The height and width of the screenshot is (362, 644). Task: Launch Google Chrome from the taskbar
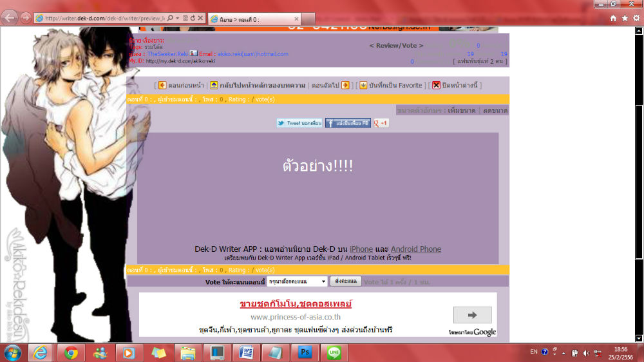[71, 353]
